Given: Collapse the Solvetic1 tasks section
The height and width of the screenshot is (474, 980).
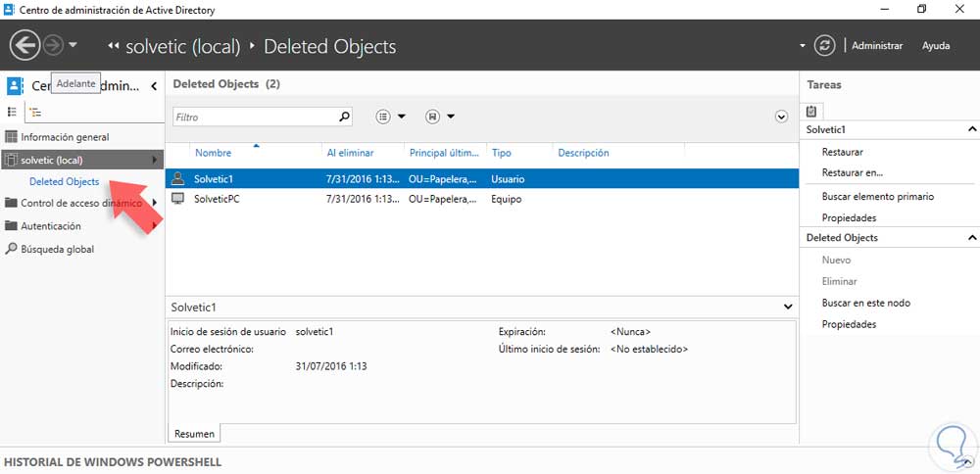Looking at the screenshot, I should click(972, 129).
